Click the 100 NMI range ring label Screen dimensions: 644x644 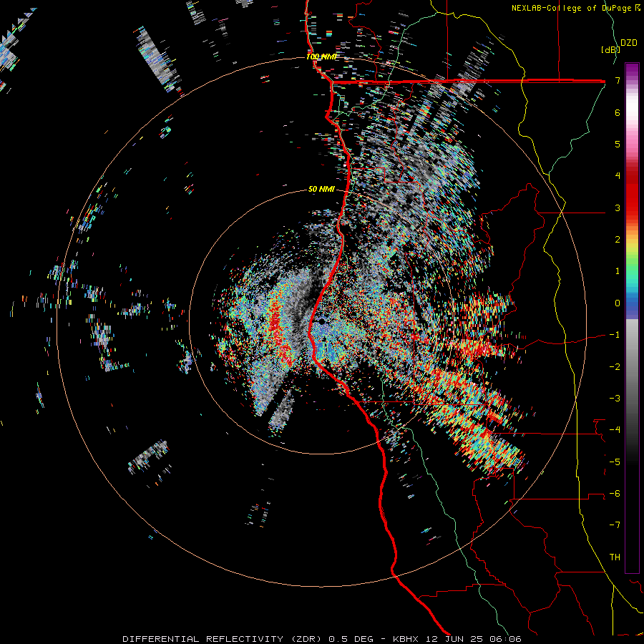coord(321,57)
